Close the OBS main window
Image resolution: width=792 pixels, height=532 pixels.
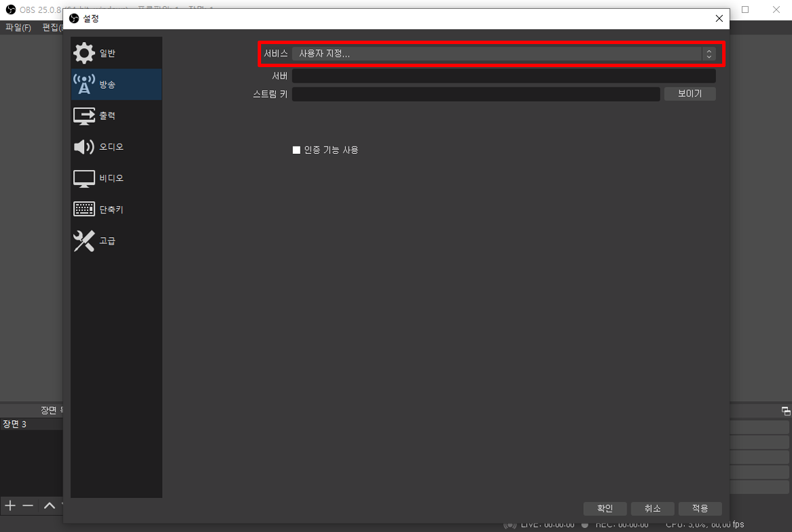click(x=776, y=9)
